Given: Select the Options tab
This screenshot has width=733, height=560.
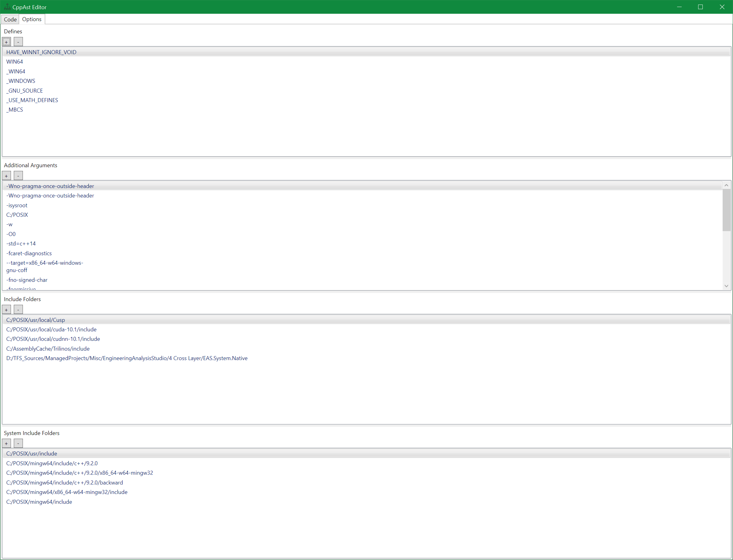Looking at the screenshot, I should click(x=32, y=19).
